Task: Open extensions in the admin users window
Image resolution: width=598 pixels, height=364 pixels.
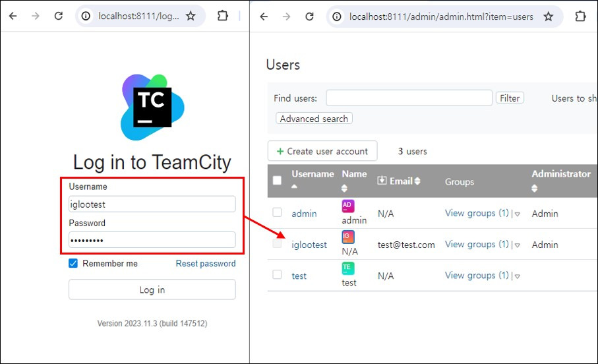Action: point(580,16)
